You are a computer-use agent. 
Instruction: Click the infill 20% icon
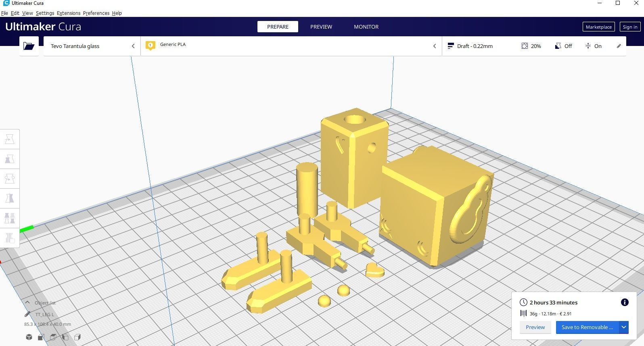click(x=525, y=46)
